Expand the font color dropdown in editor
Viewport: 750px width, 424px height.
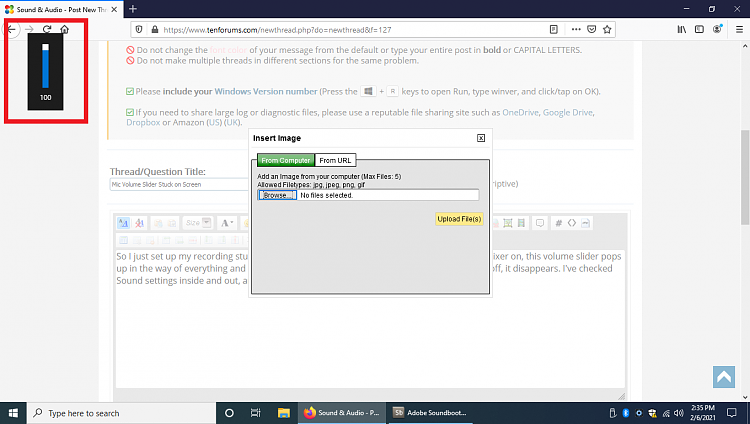[x=229, y=223]
